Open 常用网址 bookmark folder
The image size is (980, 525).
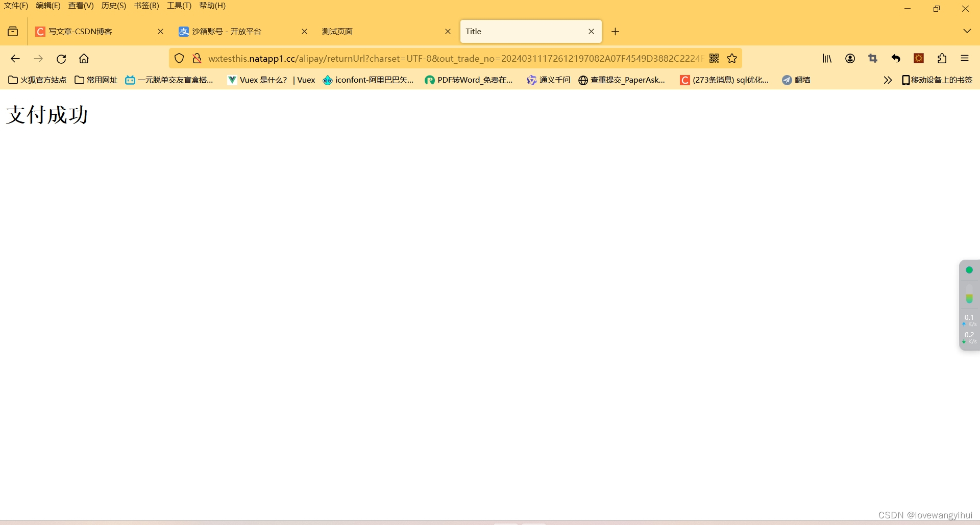(x=96, y=80)
